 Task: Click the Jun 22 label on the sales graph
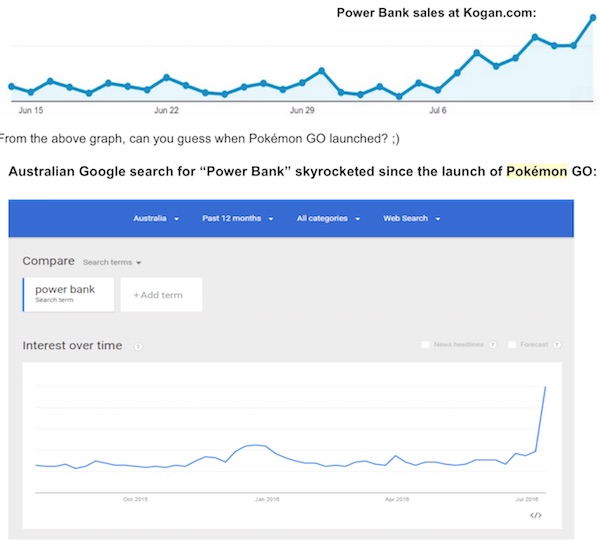pyautogui.click(x=167, y=110)
